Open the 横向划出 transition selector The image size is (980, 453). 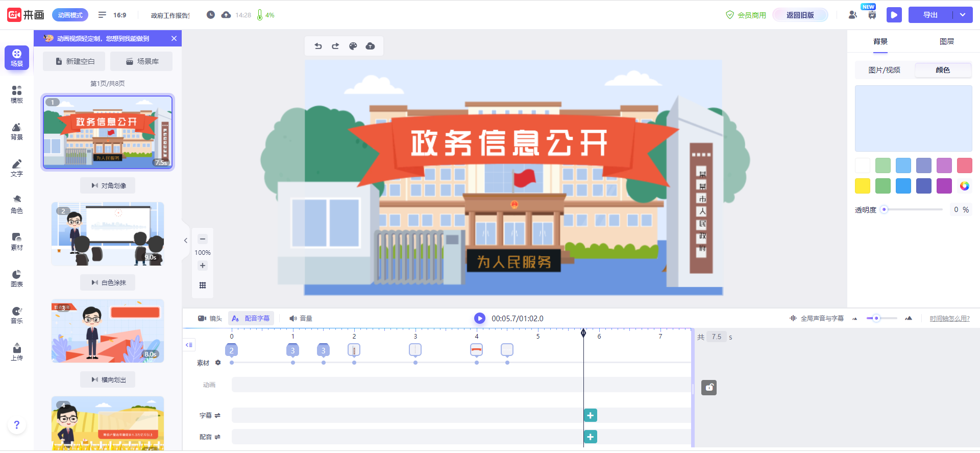(x=108, y=379)
